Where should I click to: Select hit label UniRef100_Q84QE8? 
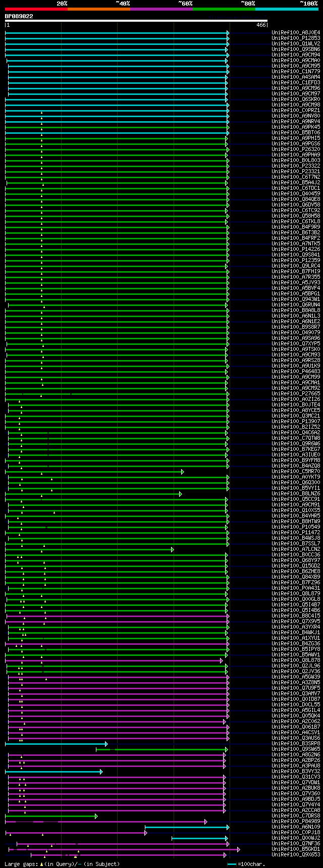[x=296, y=199]
